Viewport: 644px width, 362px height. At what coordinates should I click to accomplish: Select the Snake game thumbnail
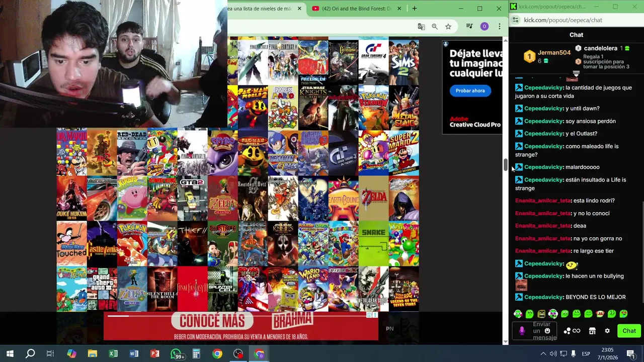pos(373,244)
